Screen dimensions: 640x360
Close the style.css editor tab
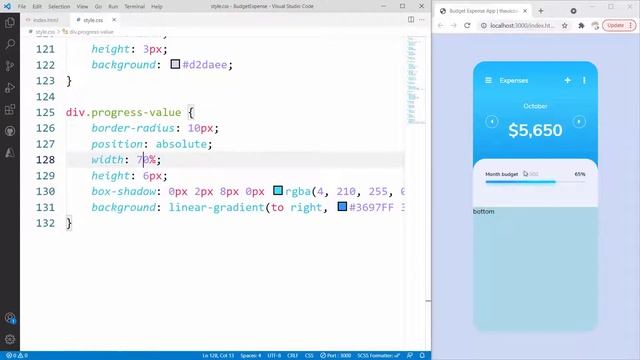tap(114, 20)
